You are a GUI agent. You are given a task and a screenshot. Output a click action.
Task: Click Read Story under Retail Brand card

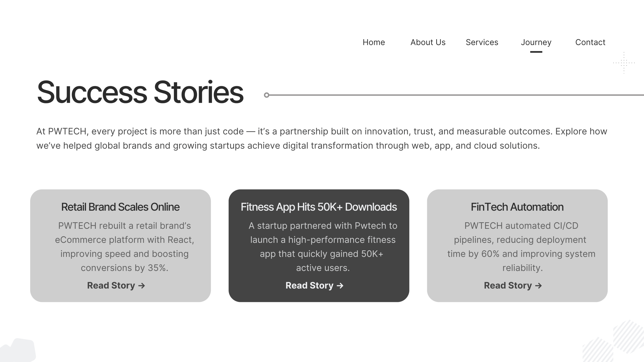pos(111,286)
